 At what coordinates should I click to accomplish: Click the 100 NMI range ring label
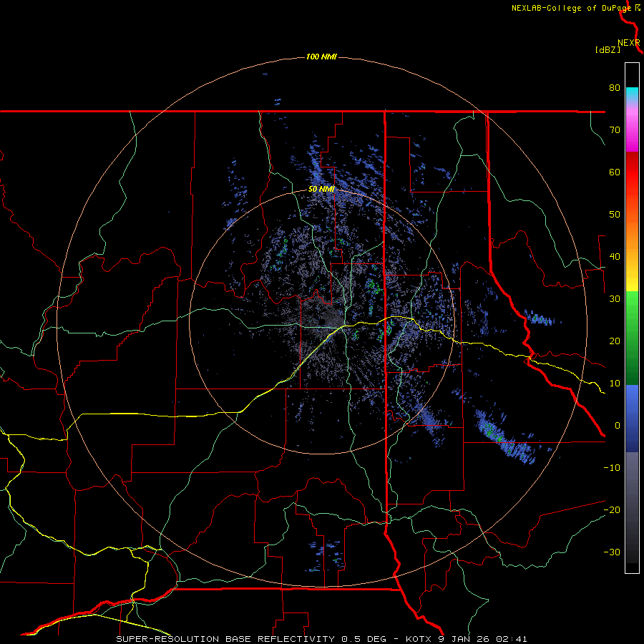pyautogui.click(x=321, y=57)
